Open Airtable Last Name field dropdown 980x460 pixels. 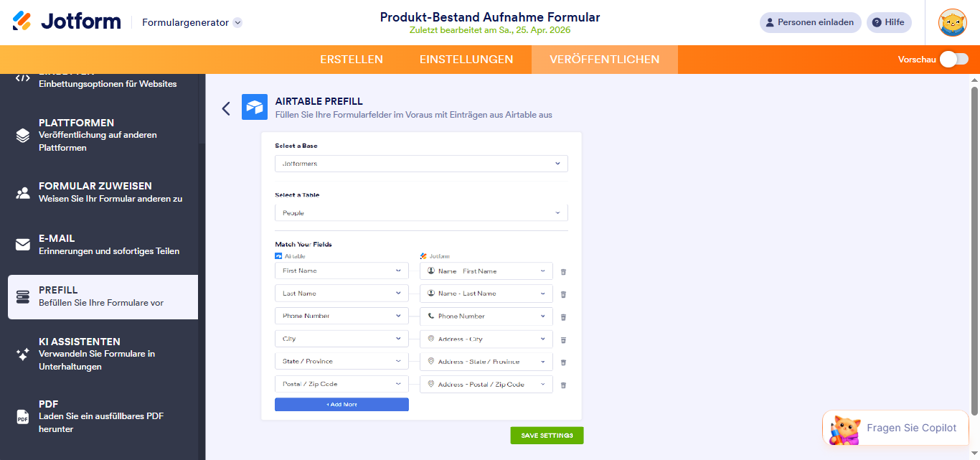pyautogui.click(x=341, y=294)
